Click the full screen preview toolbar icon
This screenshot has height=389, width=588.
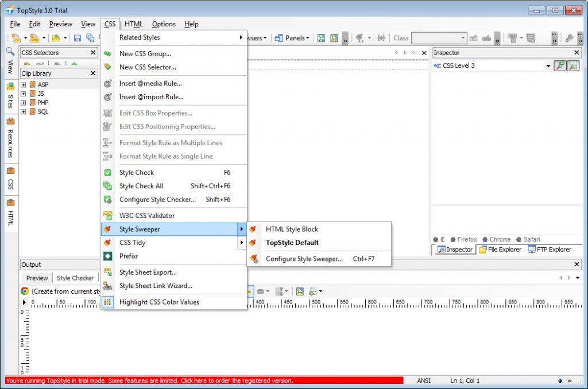click(x=321, y=38)
